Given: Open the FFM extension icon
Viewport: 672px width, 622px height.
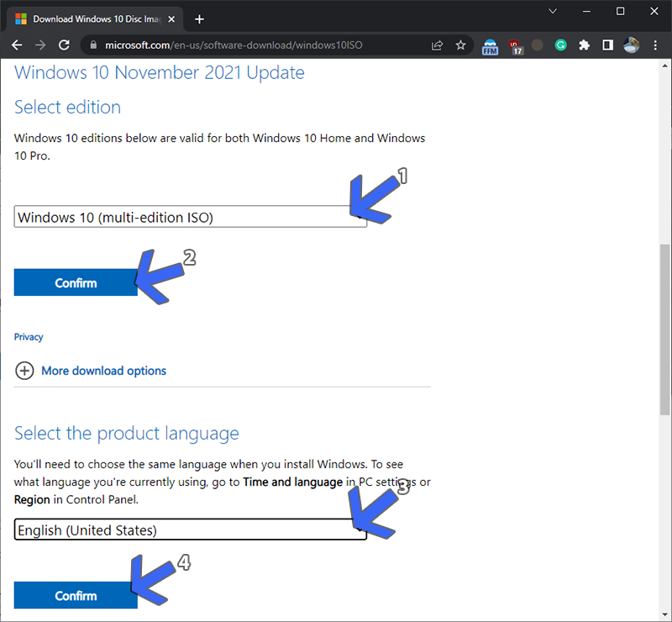Looking at the screenshot, I should [x=490, y=46].
